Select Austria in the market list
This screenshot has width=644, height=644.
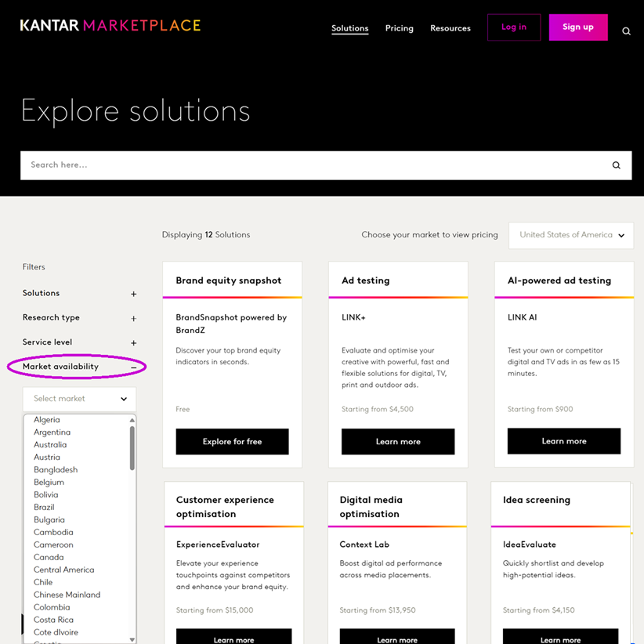(47, 457)
